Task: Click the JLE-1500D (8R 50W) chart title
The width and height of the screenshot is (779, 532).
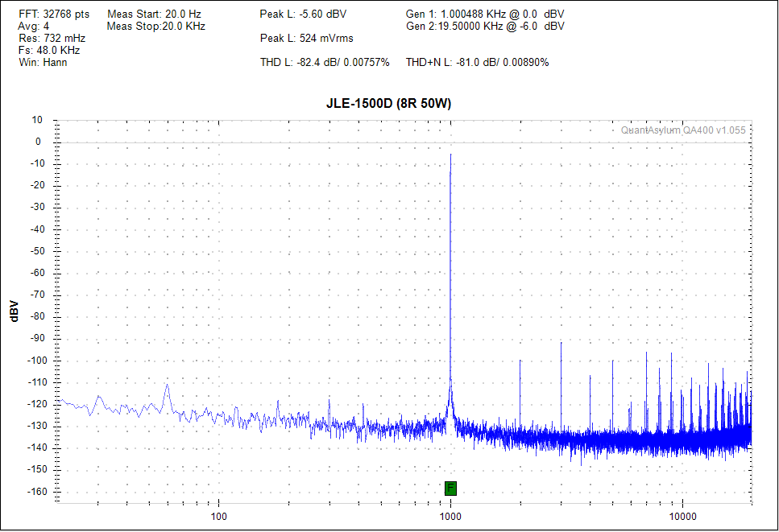Action: [388, 104]
